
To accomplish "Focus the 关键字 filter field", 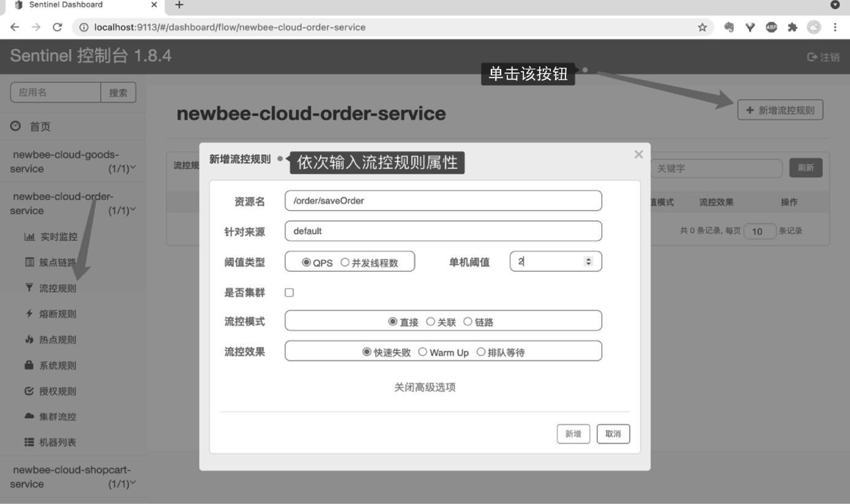I will [x=716, y=168].
